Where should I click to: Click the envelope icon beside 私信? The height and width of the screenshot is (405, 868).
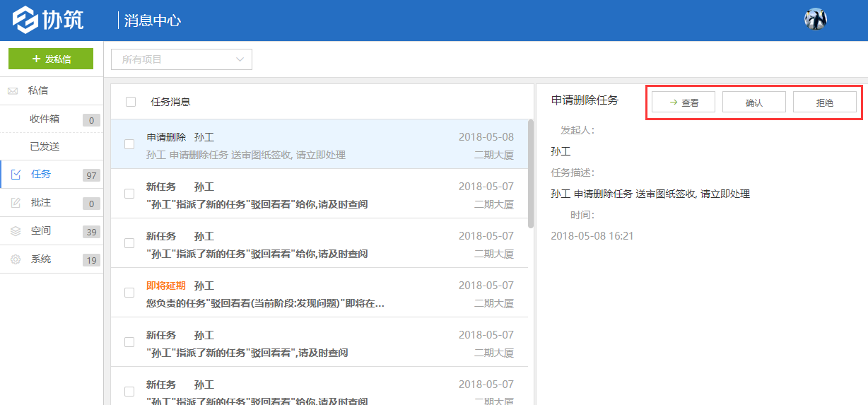tap(13, 91)
